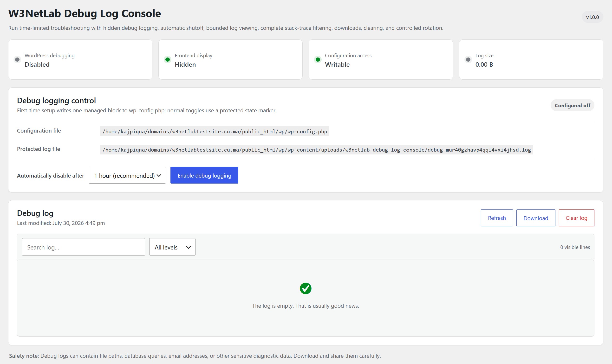Image resolution: width=612 pixels, height=364 pixels.
Task: Click the Debug logging control heading
Action: pyautogui.click(x=56, y=101)
